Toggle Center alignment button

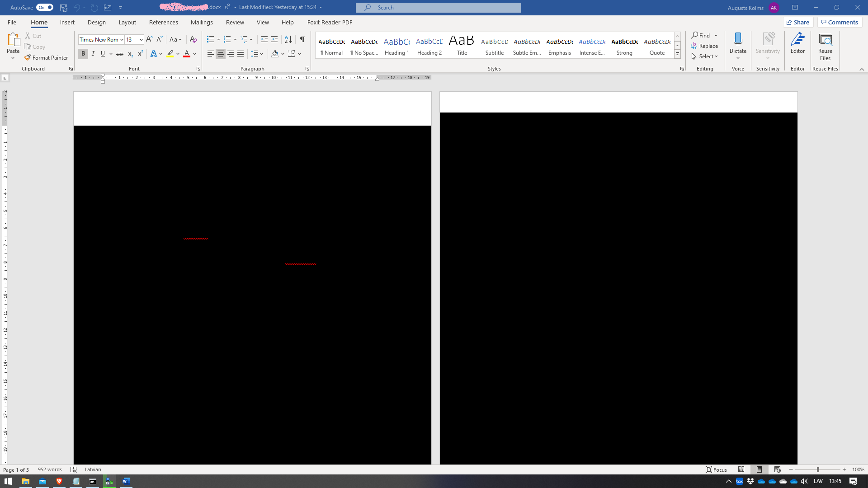point(220,54)
